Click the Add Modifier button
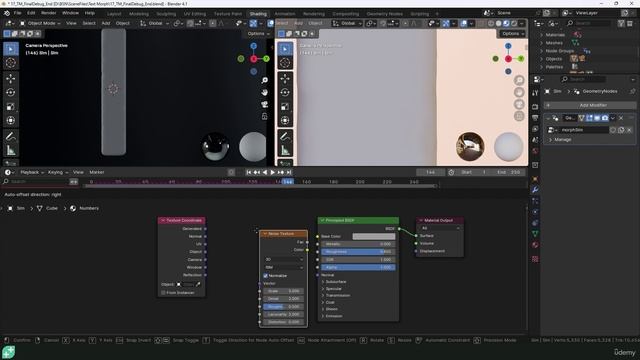Screen dimensions: 640x360 coord(590,105)
